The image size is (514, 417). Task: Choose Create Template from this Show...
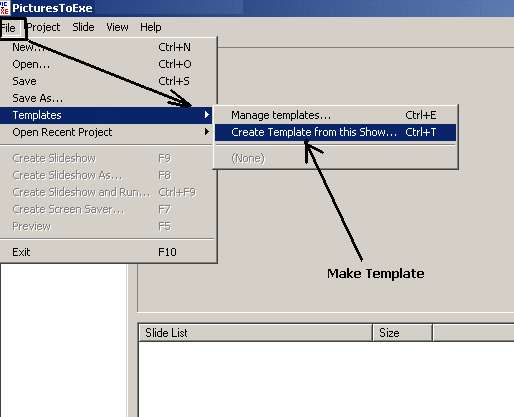(x=335, y=132)
